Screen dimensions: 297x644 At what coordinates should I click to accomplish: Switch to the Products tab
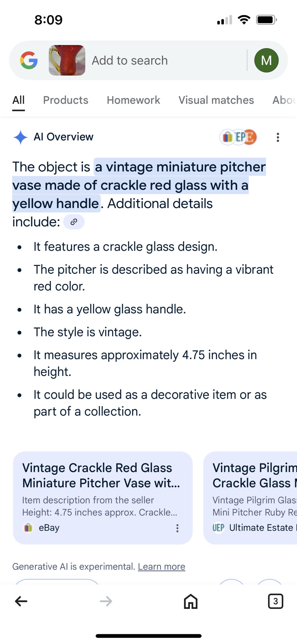(65, 100)
